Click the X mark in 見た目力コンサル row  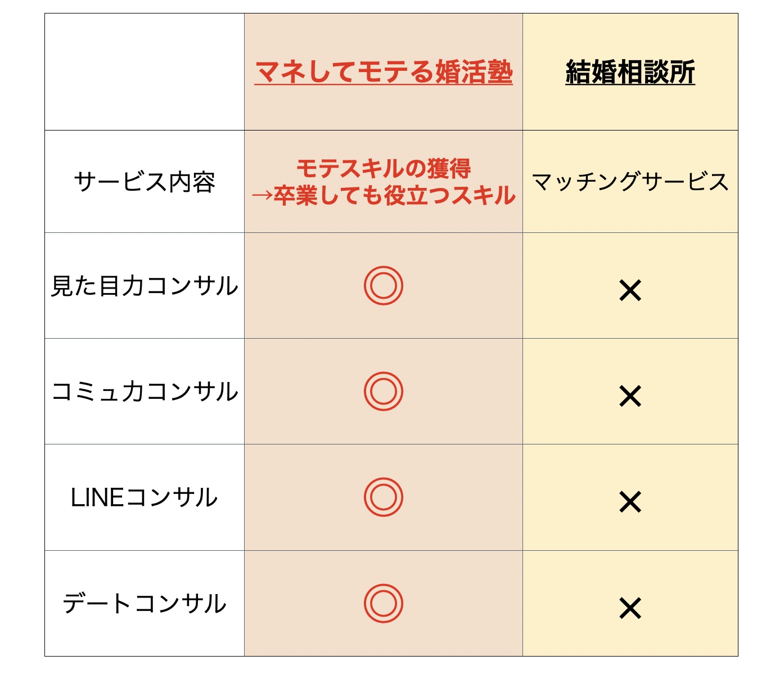[x=630, y=290]
